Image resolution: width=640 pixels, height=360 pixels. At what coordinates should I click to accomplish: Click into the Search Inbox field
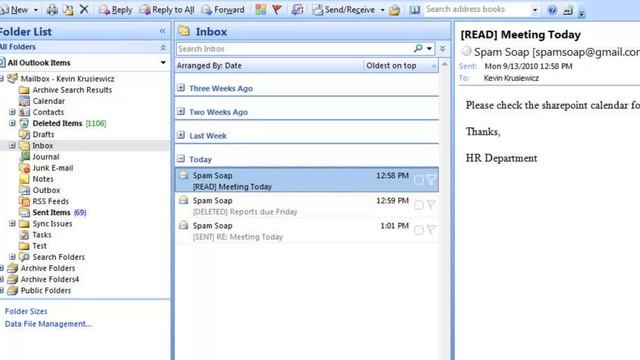295,49
